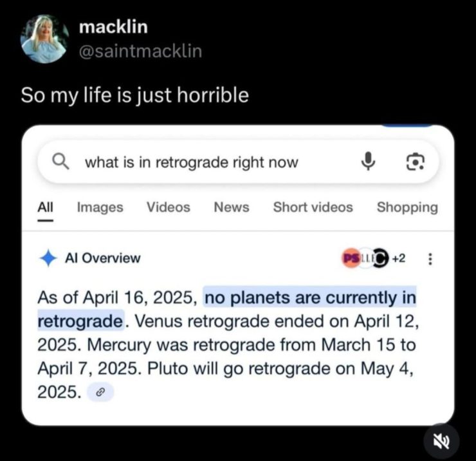
Task: Open the @saintmacklin profile handle
Action: click(140, 51)
